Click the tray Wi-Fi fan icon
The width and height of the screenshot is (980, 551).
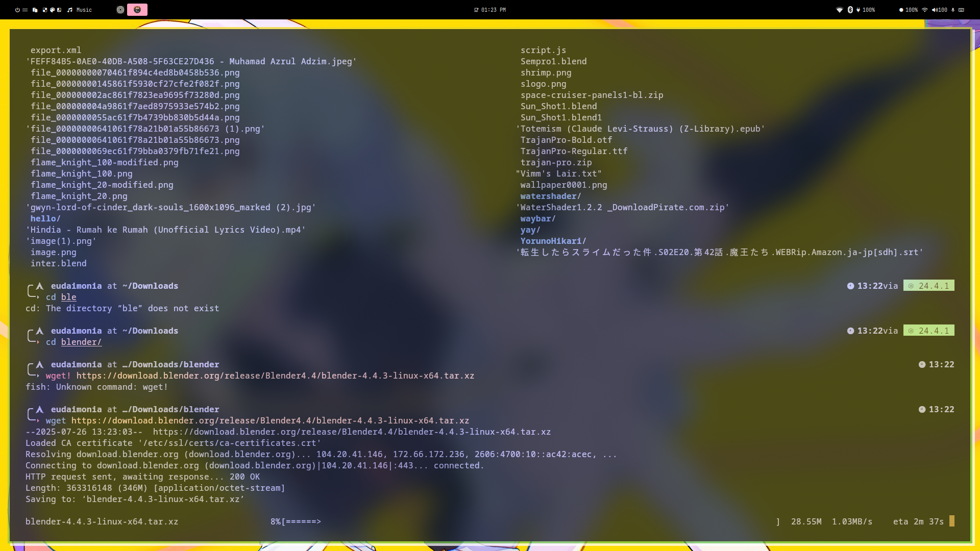[x=840, y=10]
